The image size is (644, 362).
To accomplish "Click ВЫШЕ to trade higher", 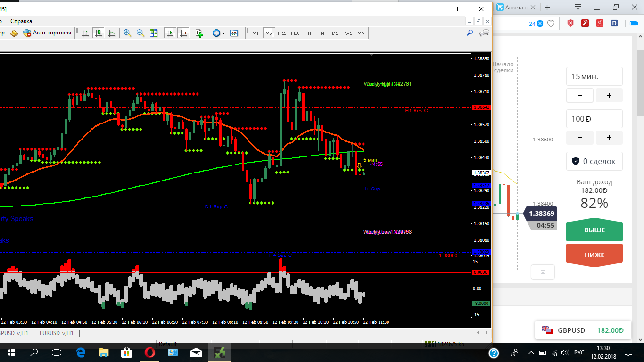I will pos(594,230).
